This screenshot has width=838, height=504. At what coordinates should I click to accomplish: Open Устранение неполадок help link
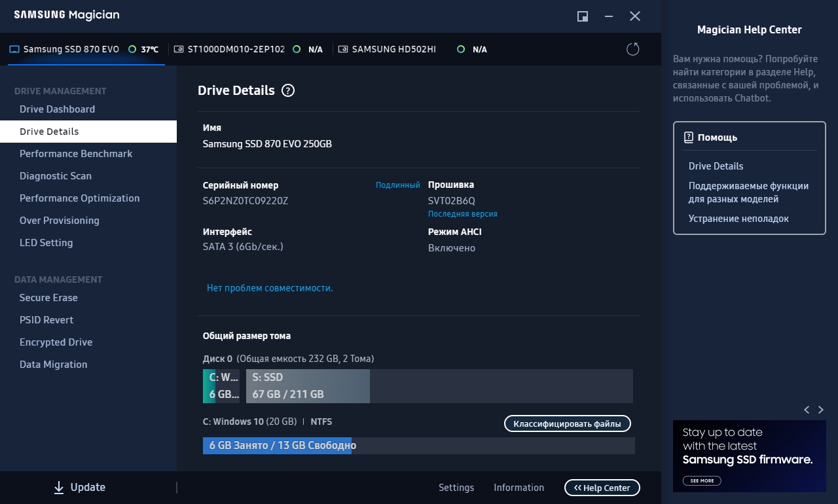(738, 219)
